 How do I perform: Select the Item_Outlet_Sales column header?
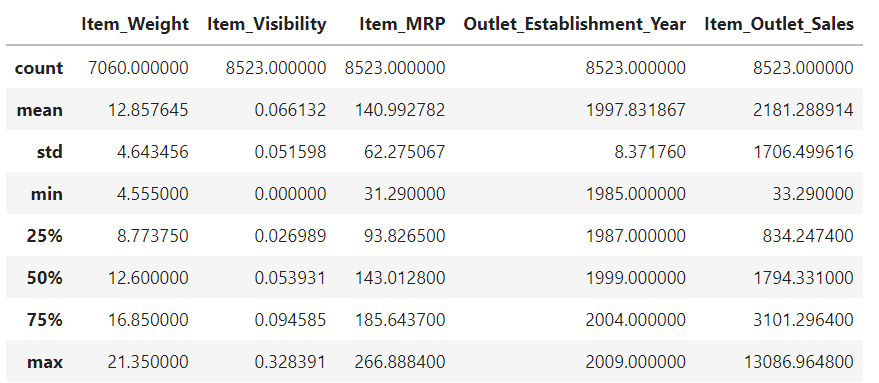pyautogui.click(x=779, y=24)
